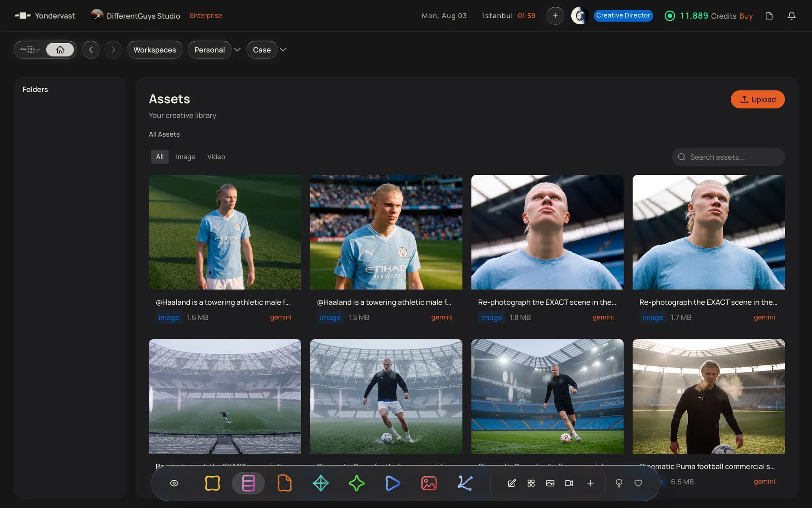Navigate back with left arrow
Viewport: 812px width, 508px height.
[x=91, y=50]
